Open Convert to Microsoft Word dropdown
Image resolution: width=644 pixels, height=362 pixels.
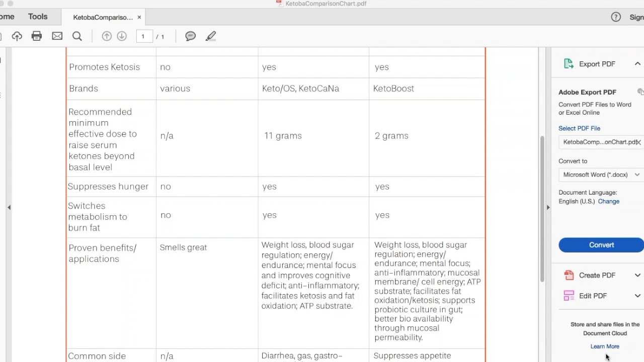click(601, 174)
